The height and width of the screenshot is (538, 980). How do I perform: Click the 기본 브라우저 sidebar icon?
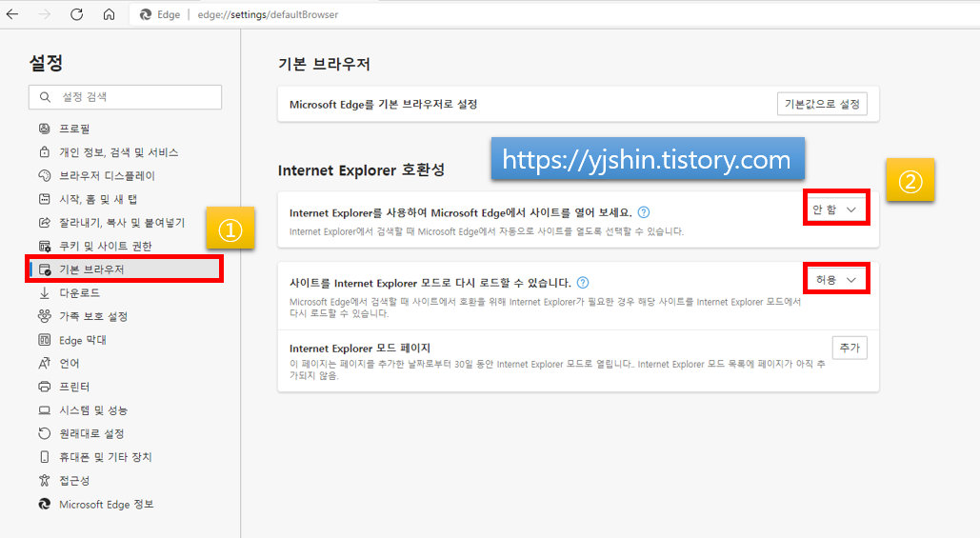(45, 269)
